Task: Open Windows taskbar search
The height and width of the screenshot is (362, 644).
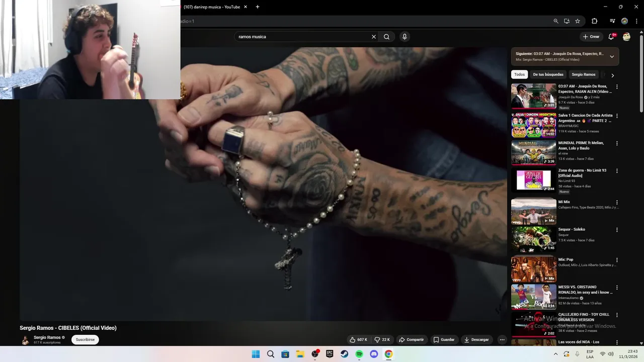Action: click(x=271, y=354)
